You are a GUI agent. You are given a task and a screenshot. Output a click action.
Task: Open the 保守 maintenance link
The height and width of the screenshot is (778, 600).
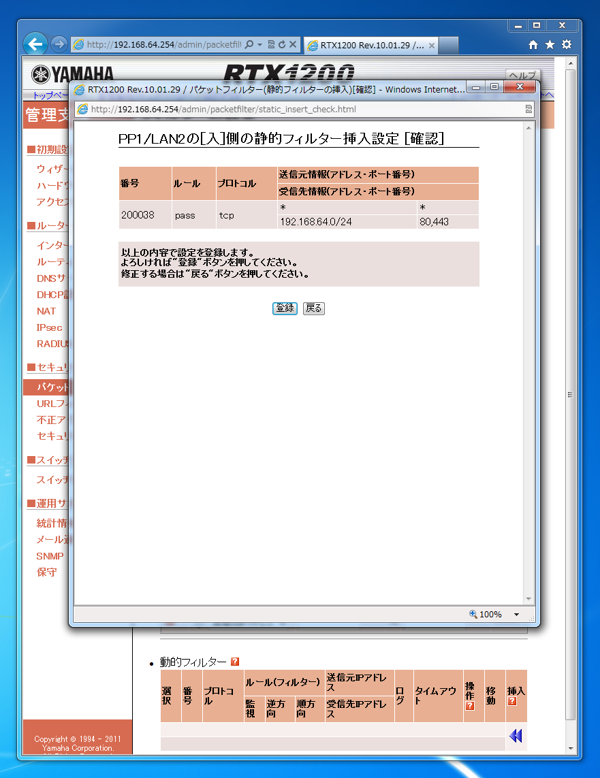pos(46,572)
